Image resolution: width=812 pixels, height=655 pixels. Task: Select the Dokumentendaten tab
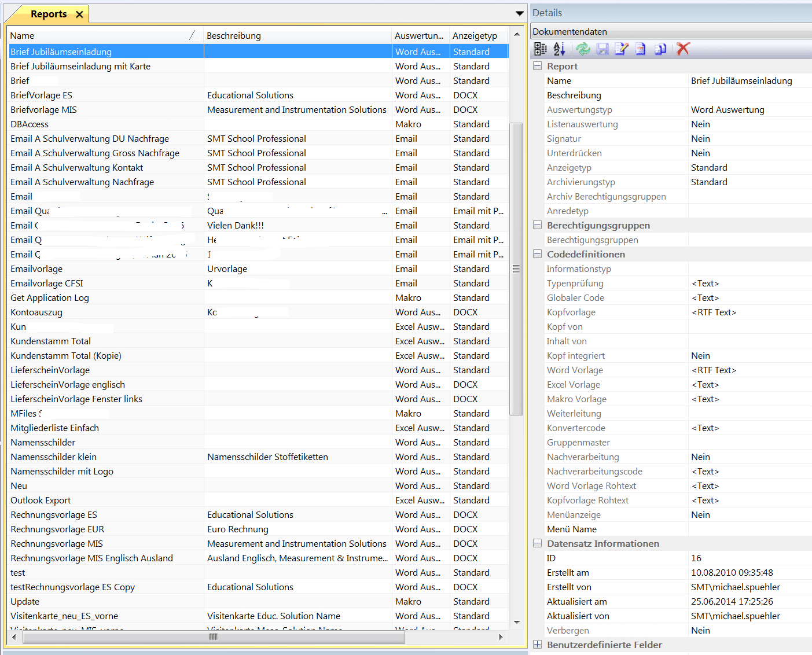click(569, 32)
